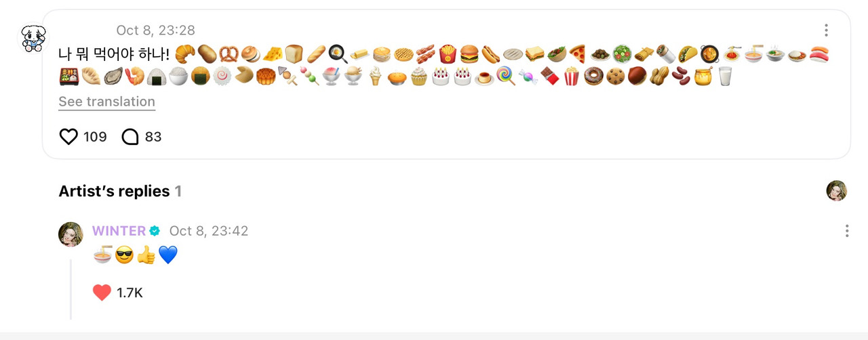
Task: Select the Artist's replies heading
Action: tap(114, 191)
